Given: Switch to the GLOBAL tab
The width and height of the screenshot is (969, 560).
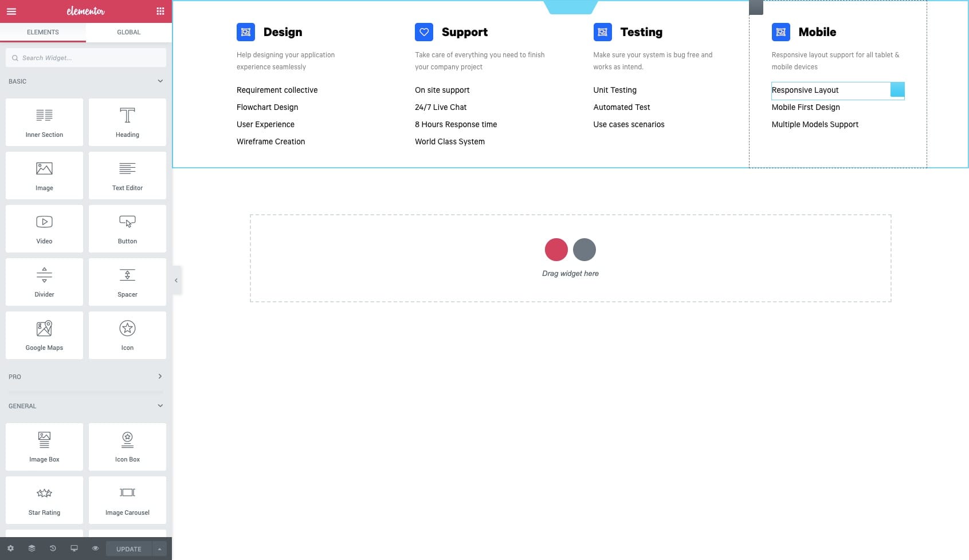Looking at the screenshot, I should [128, 32].
